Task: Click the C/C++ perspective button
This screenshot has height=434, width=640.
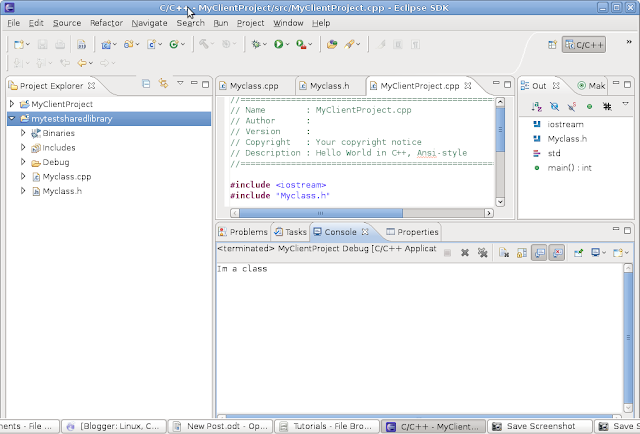Action: pyautogui.click(x=584, y=45)
